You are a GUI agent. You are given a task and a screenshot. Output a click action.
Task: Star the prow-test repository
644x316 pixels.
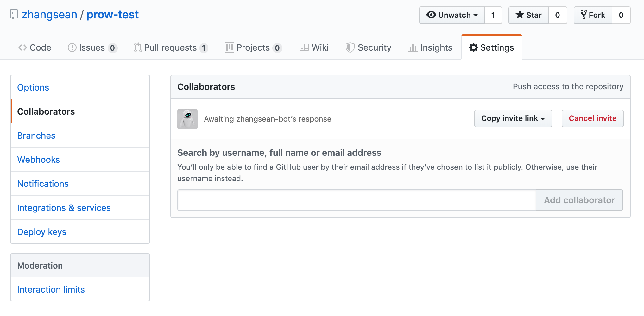click(x=529, y=15)
